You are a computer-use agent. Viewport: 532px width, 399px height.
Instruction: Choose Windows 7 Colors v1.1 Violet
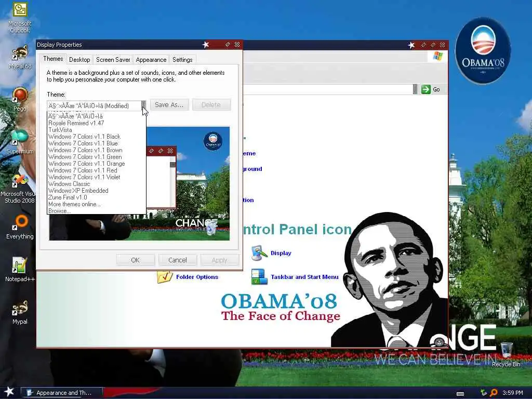(97, 177)
